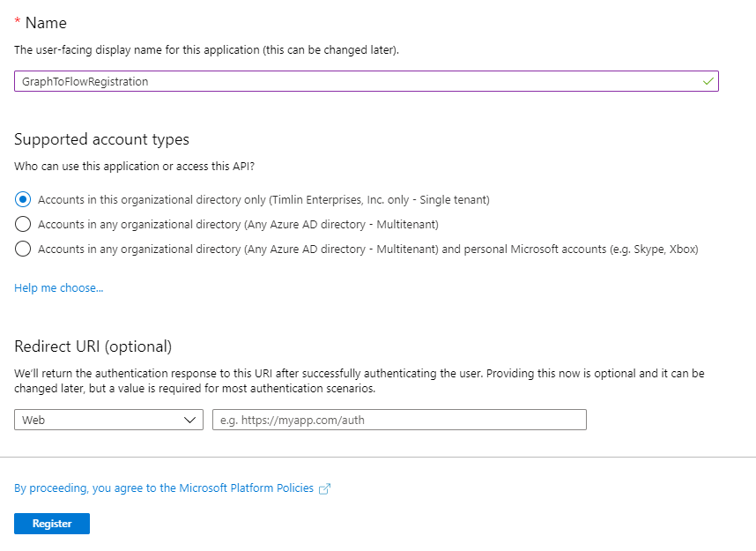Focus the Redirect URI text box
756x551 pixels.
point(399,420)
